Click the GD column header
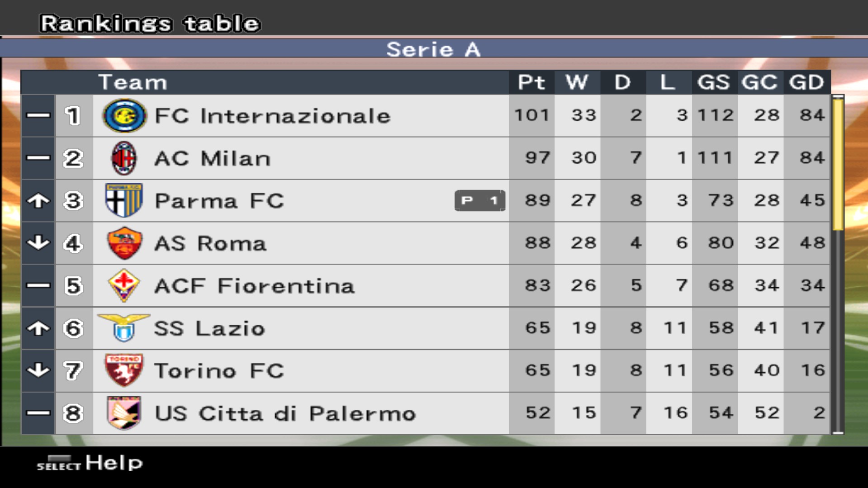This screenshot has height=488, width=868. (x=806, y=82)
